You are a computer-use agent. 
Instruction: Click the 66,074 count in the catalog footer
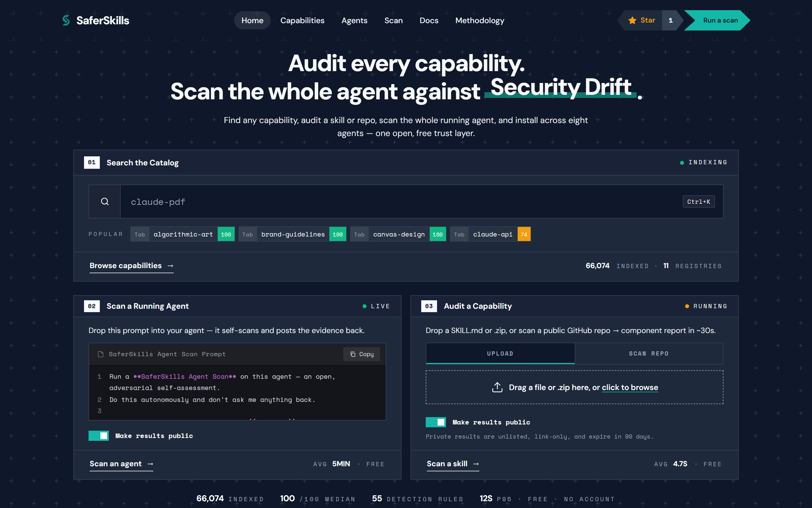pos(597,266)
